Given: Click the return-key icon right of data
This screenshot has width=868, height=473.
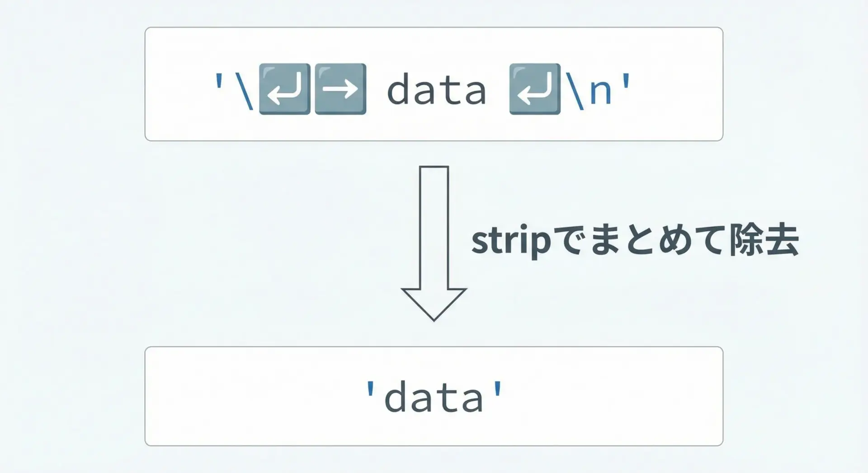Looking at the screenshot, I should 535,89.
